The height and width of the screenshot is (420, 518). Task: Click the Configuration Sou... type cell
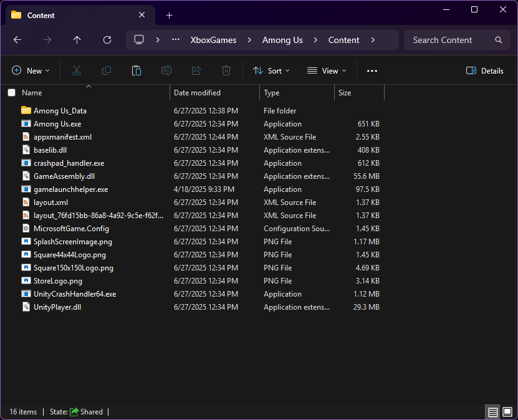(x=296, y=229)
